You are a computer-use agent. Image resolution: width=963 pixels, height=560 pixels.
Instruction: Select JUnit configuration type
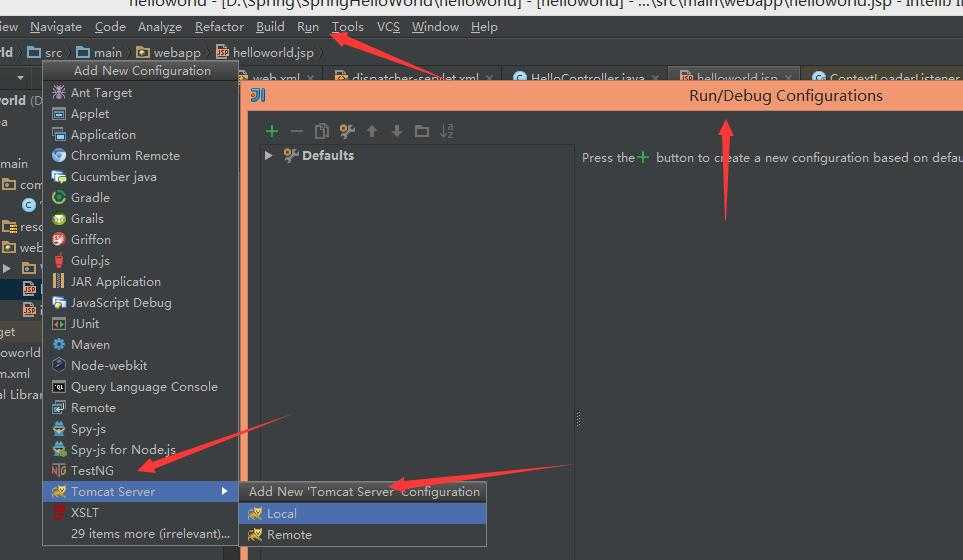pyautogui.click(x=141, y=323)
